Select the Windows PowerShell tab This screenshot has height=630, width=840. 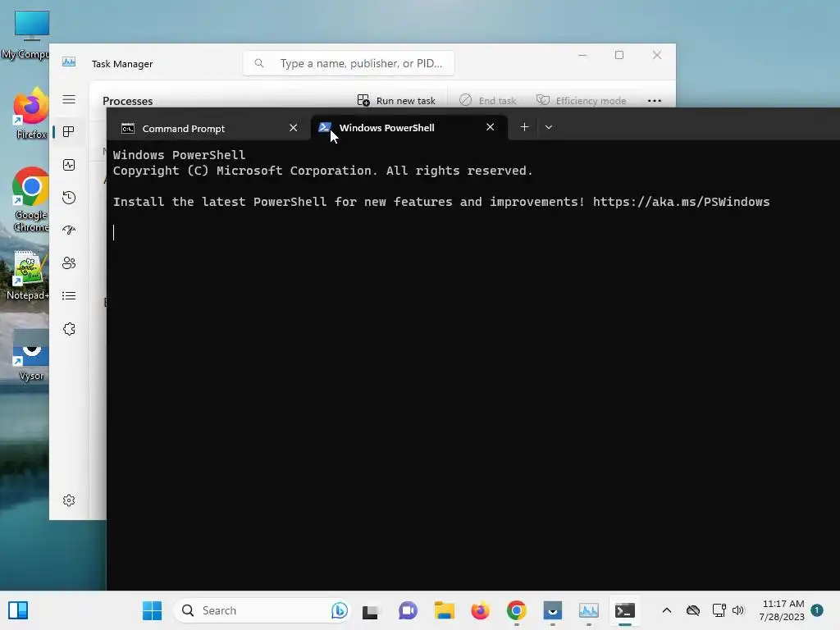pos(409,128)
